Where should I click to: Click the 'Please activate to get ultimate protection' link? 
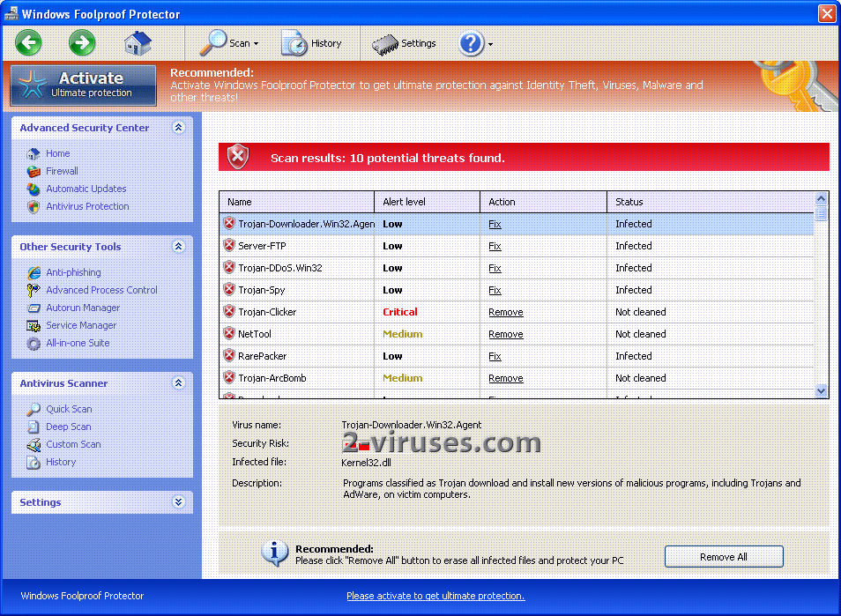(435, 596)
